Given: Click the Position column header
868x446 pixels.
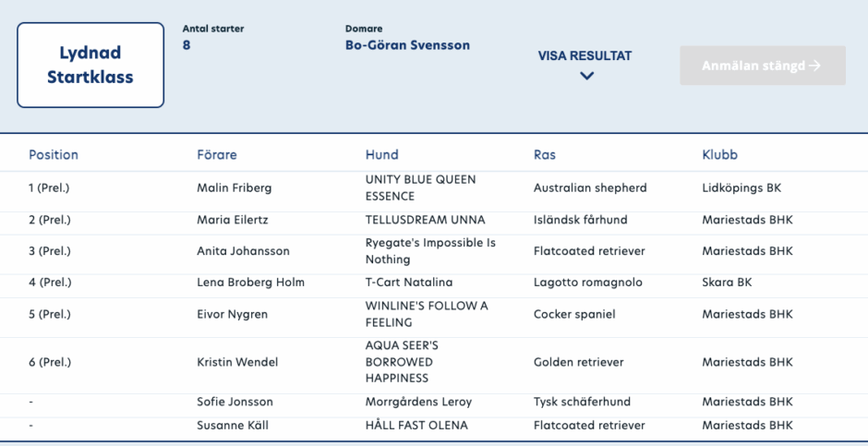Looking at the screenshot, I should point(54,154).
